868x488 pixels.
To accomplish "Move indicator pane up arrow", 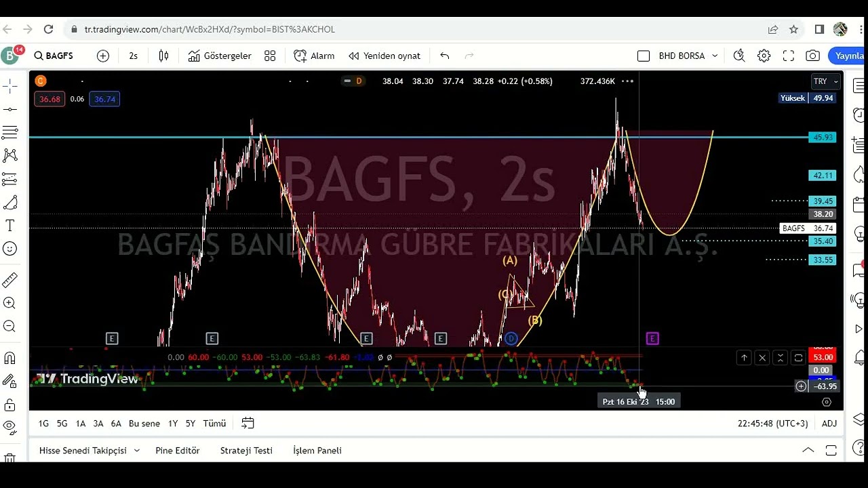I will coord(744,357).
